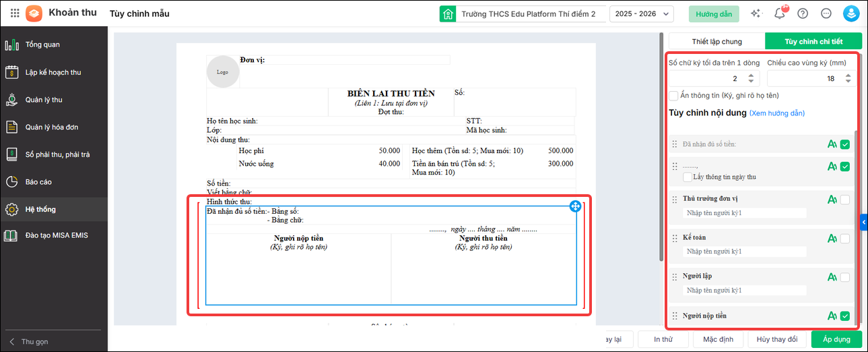Uncheck Đã nhận đủ số tiền visibility

click(845, 144)
